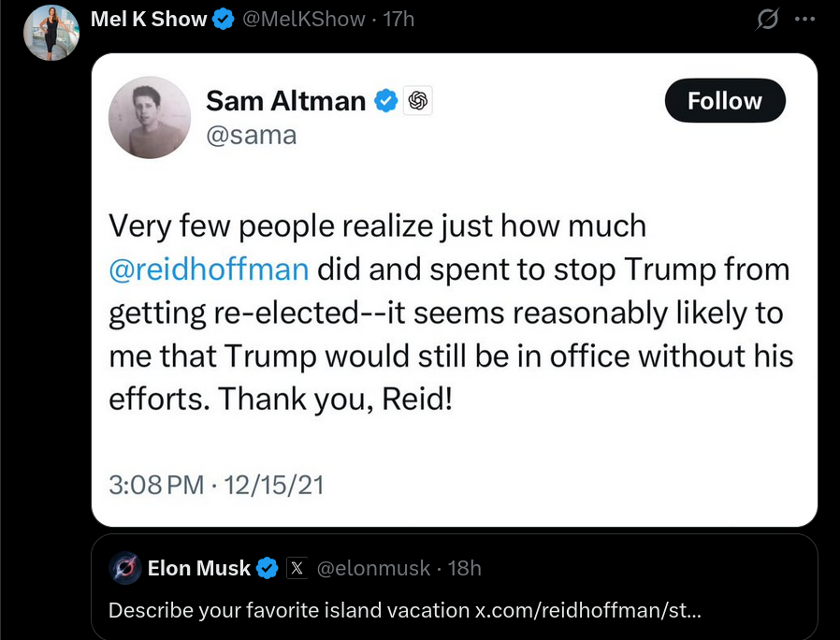Click the Follow button beside Sam Altman
This screenshot has height=640, width=840.
[725, 100]
